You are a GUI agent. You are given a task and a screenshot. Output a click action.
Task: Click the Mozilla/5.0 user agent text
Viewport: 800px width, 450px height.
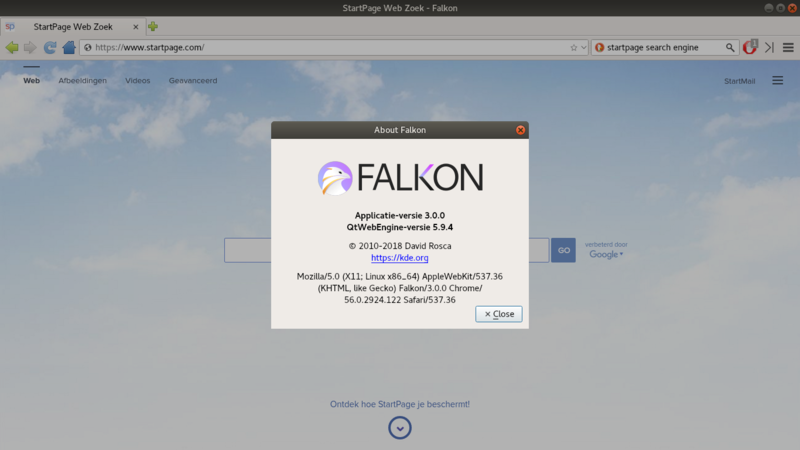tap(399, 288)
